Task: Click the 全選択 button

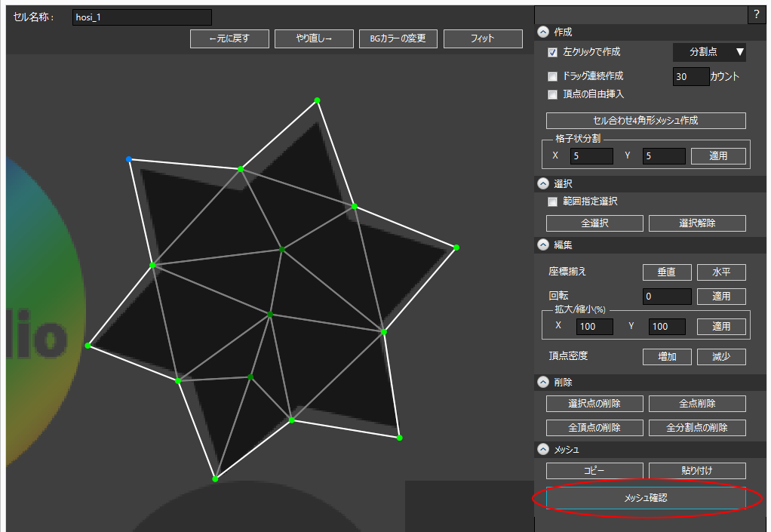Action: click(594, 223)
